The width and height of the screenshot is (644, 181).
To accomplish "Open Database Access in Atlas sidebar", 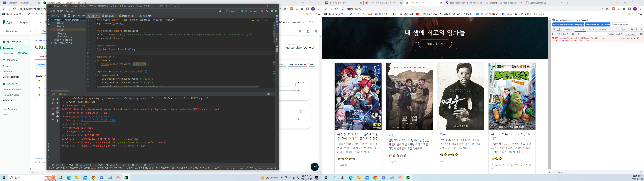I will (12, 89).
